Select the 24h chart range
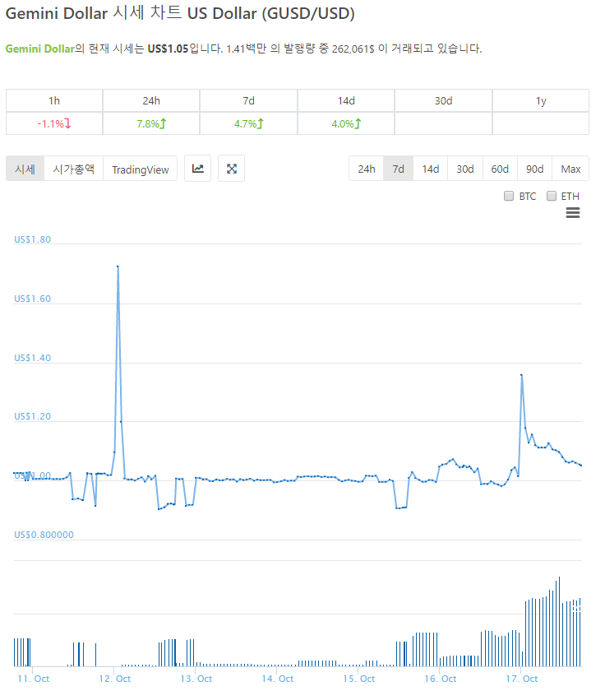Image resolution: width=605 pixels, height=700 pixels. pyautogui.click(x=367, y=169)
